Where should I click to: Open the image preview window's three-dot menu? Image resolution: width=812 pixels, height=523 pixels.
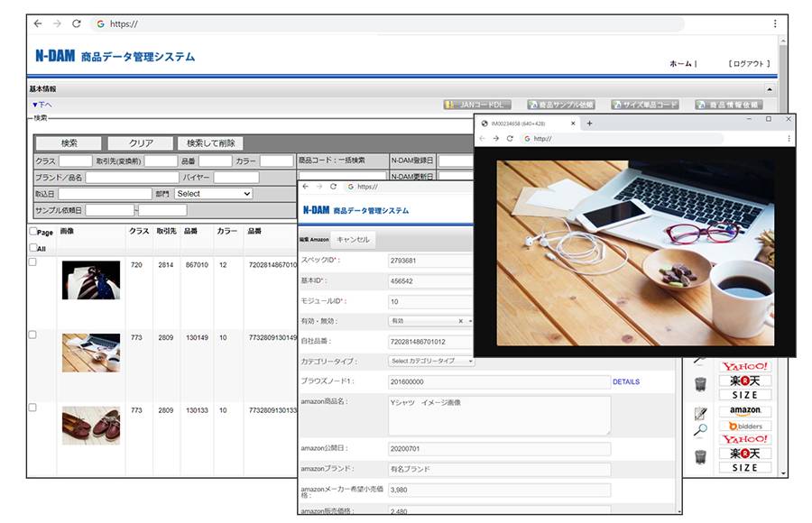click(789, 139)
